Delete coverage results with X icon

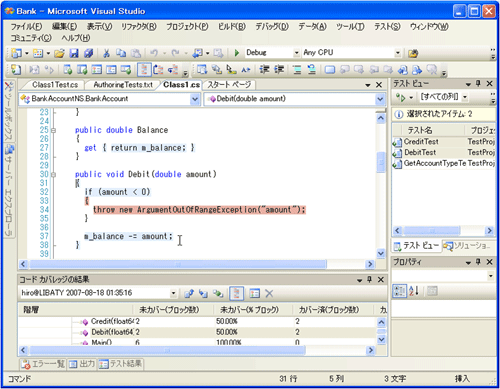click(269, 293)
